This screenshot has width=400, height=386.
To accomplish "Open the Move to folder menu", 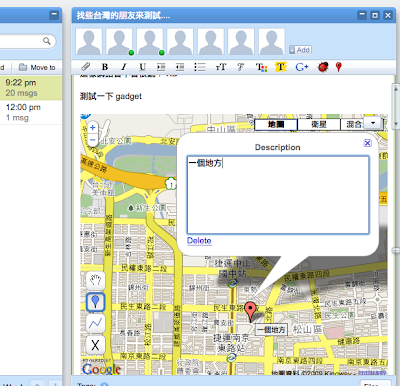I will coord(37,67).
